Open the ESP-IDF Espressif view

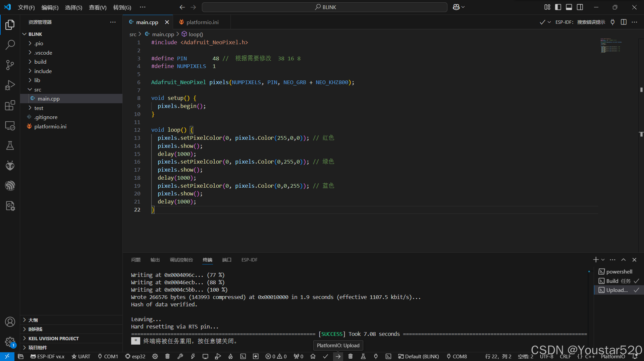(x=10, y=186)
